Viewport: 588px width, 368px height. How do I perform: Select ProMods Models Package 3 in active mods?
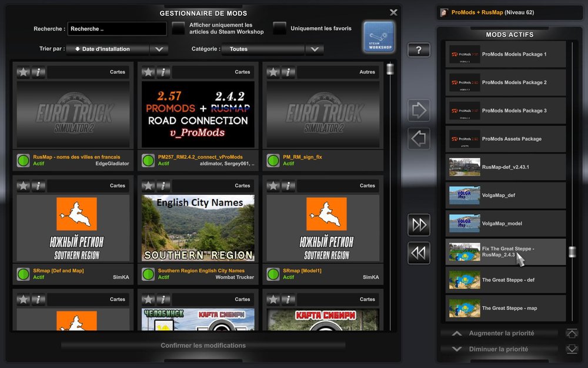click(506, 111)
